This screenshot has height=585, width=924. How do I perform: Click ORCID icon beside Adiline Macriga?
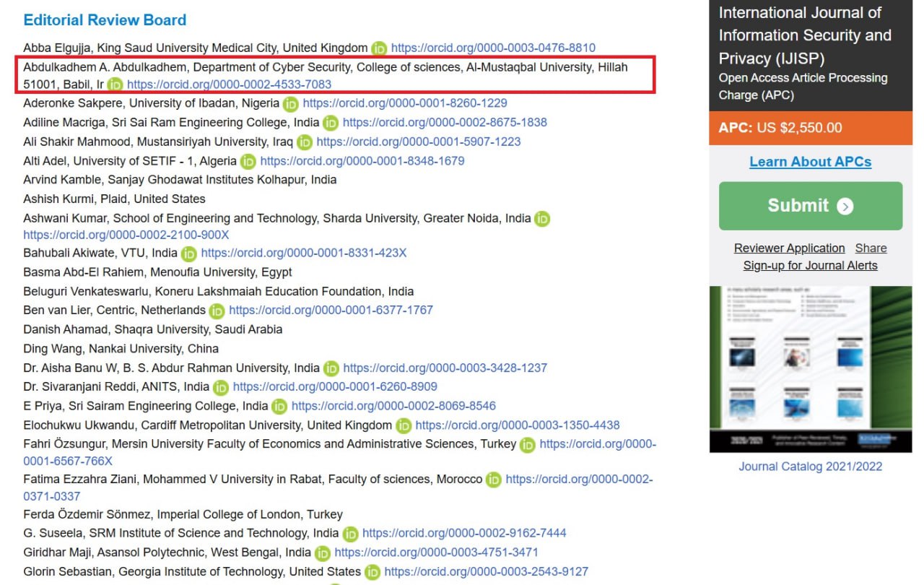point(331,123)
